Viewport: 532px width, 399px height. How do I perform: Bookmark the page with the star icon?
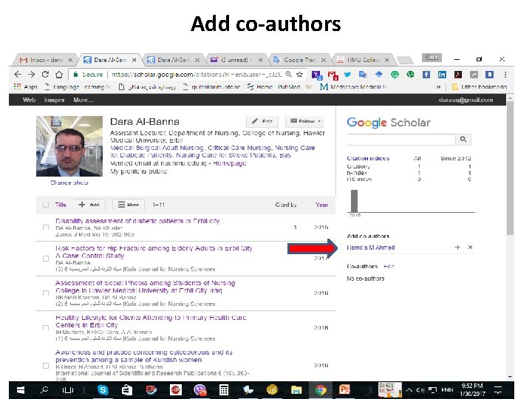coord(299,75)
